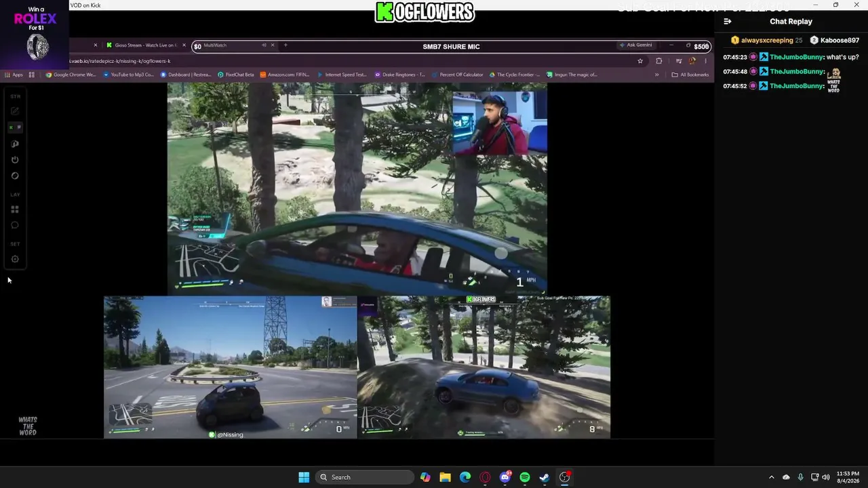The height and width of the screenshot is (488, 868).
Task: Open Copilot from the taskbar
Action: 425,477
